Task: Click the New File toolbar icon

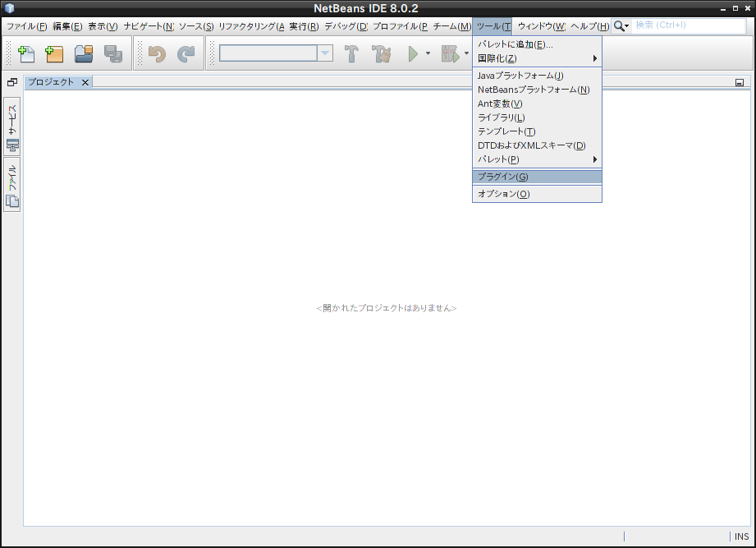Action: point(26,53)
